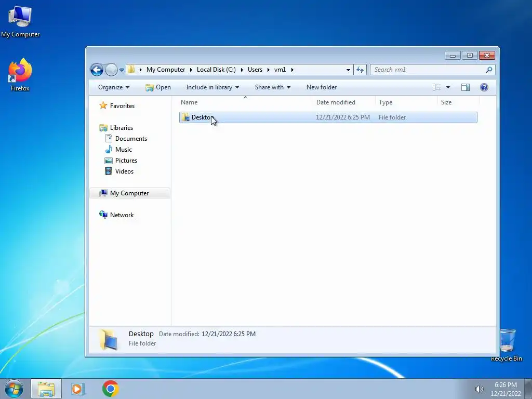Screen dimensions: 532x399
Task: Select vm1 in address breadcrumb
Action: (280, 70)
